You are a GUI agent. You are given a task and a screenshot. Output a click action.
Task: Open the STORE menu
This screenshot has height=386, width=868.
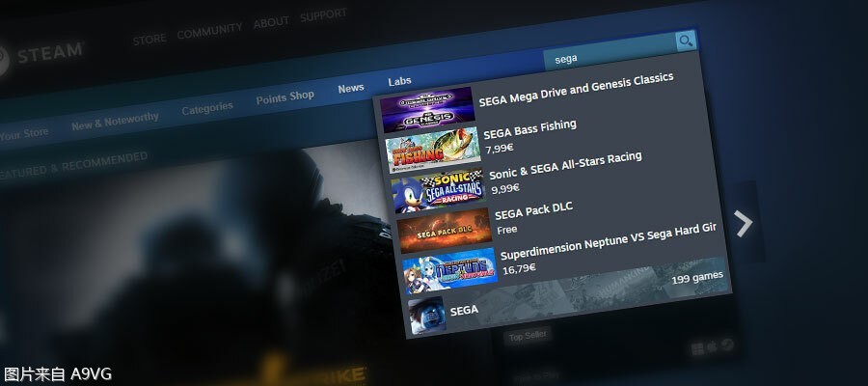149,40
